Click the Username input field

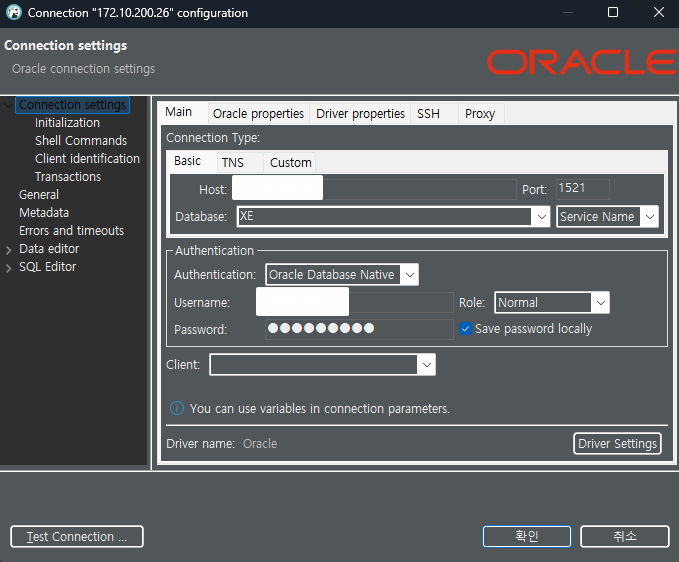(x=355, y=302)
